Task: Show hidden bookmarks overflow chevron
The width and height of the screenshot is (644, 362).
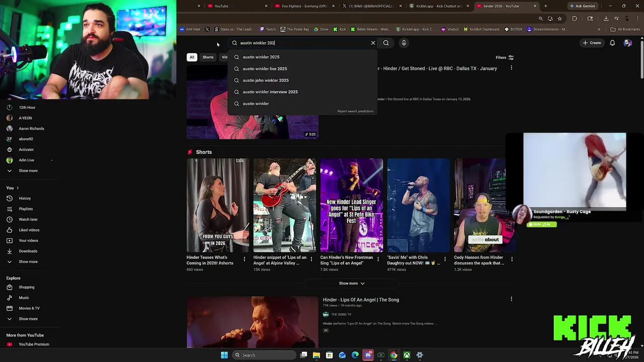Action: click(x=599, y=29)
